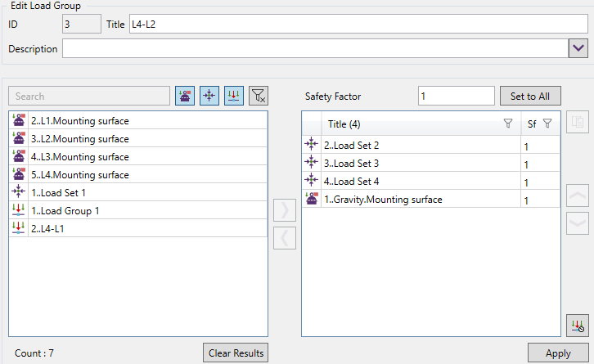This screenshot has width=594, height=364.
Task: Toggle the load group filter icon
Action: coord(233,97)
